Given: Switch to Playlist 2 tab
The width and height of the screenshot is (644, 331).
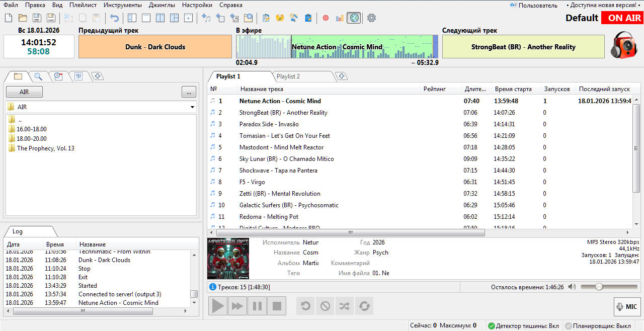Looking at the screenshot, I should pyautogui.click(x=288, y=76).
